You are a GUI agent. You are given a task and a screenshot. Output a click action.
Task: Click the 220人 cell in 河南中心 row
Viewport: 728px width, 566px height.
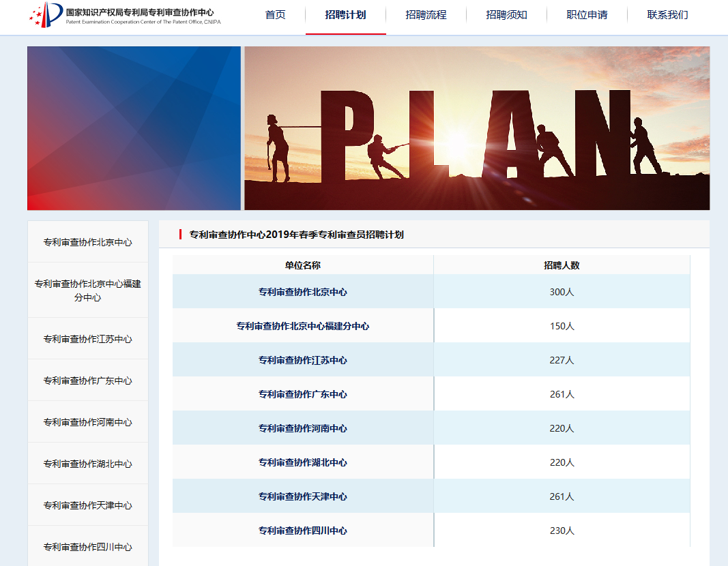562,428
